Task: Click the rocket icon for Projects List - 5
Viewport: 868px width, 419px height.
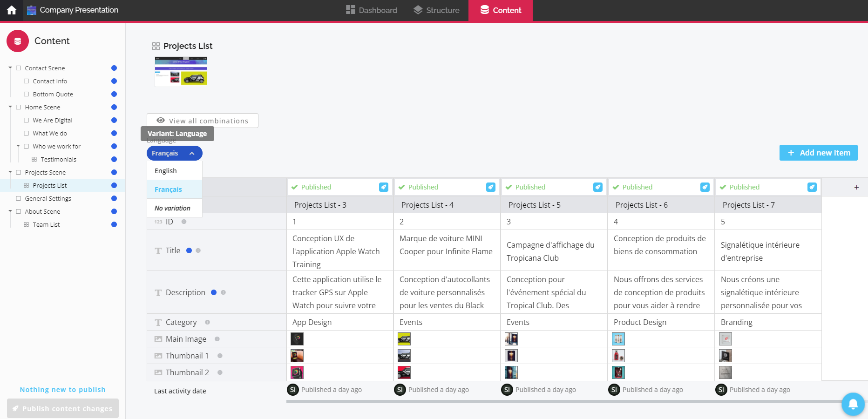Action: click(x=598, y=187)
